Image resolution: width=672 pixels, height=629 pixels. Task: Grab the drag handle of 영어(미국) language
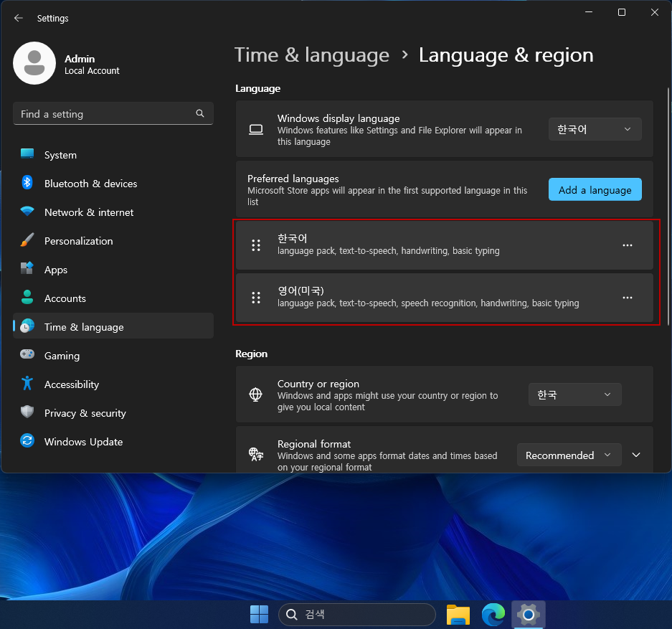point(256,298)
